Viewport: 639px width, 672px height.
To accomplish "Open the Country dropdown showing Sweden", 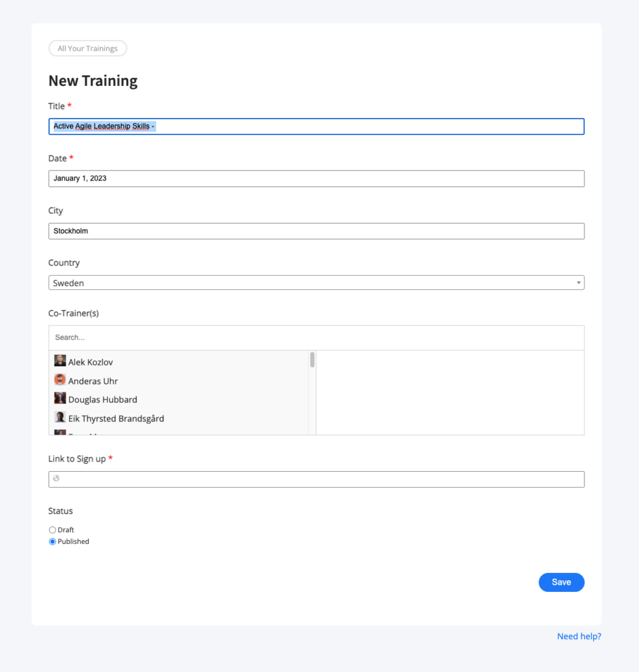I will 317,283.
